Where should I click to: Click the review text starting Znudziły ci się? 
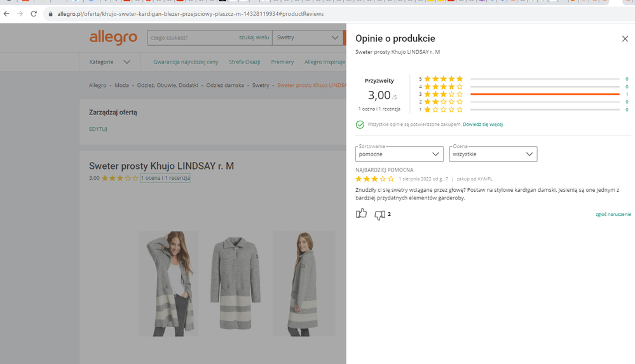point(488,194)
